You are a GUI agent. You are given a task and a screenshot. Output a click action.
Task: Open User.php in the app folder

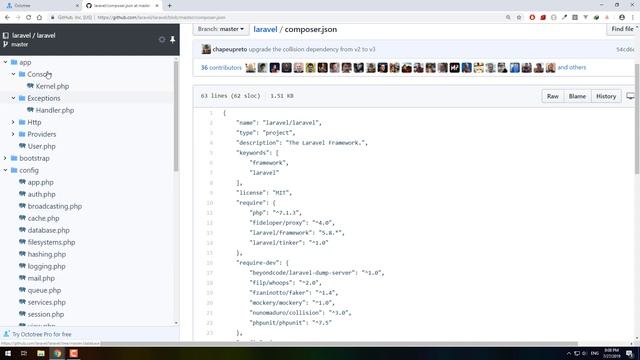[x=42, y=146]
